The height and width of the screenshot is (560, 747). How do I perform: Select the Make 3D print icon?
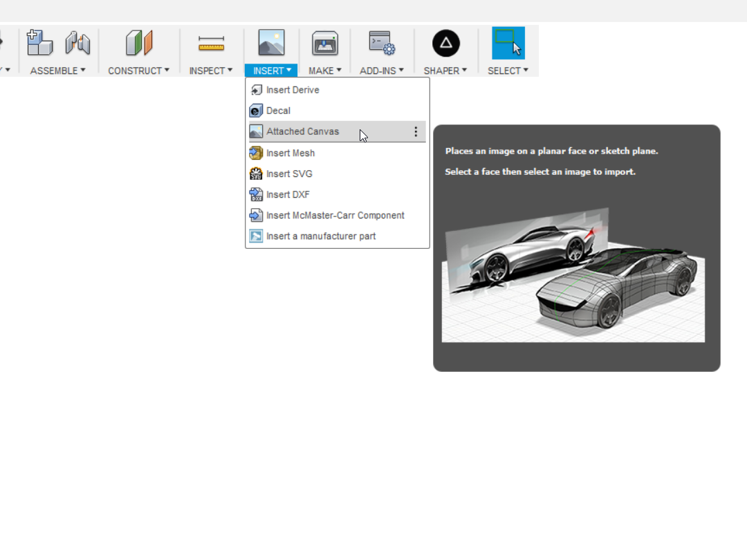tap(325, 43)
